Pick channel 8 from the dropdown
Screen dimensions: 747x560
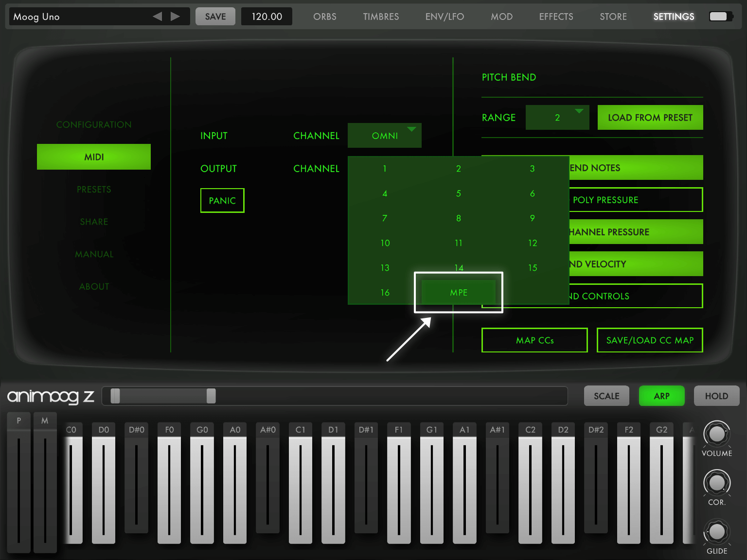(x=459, y=218)
